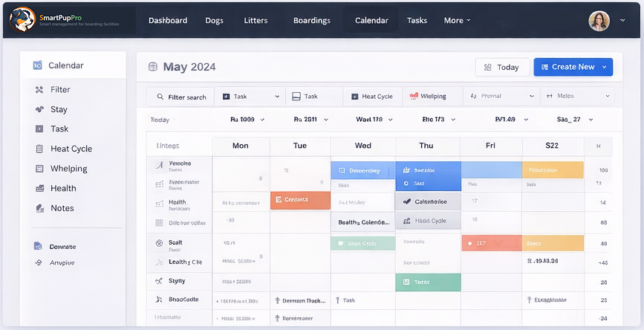The image size is (644, 330).
Task: Open the Anvpive sidebar link
Action: tap(62, 262)
